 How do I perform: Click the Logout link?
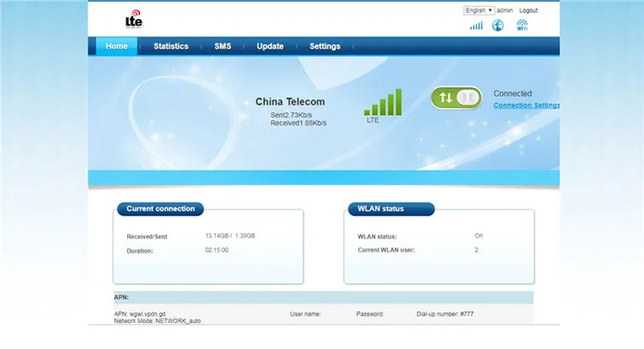529,10
